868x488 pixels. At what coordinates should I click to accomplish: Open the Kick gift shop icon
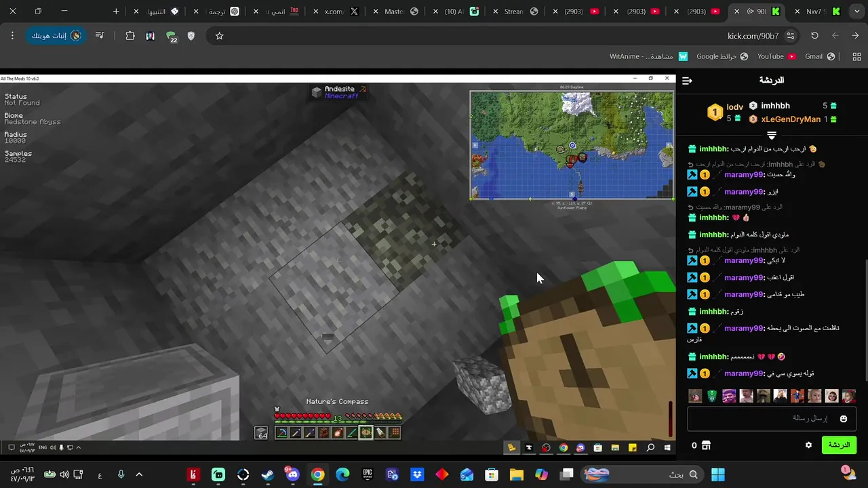706,445
